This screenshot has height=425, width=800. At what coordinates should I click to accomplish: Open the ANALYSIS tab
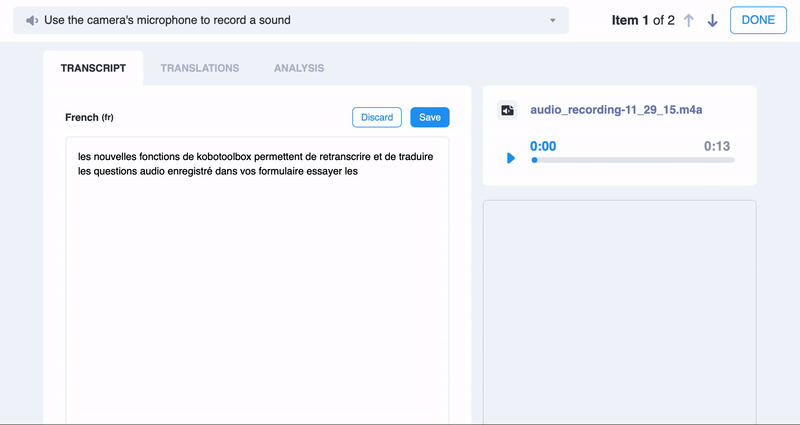pyautogui.click(x=299, y=68)
